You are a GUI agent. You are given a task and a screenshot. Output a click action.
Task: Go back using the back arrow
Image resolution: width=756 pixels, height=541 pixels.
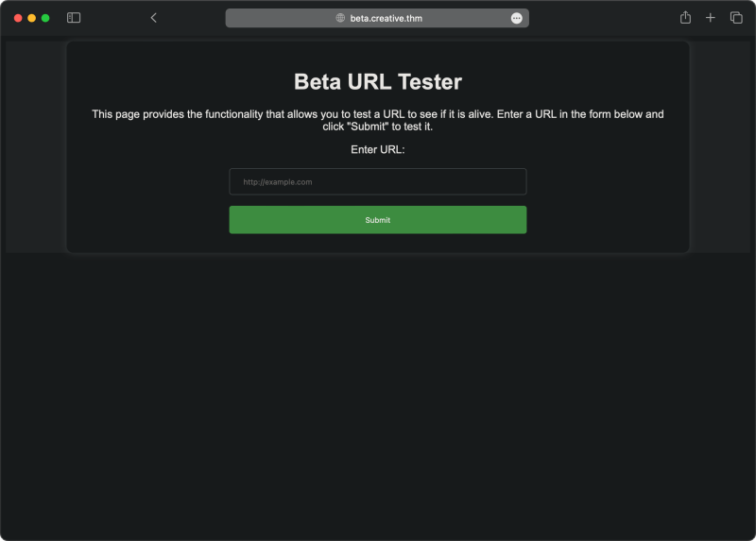point(153,18)
